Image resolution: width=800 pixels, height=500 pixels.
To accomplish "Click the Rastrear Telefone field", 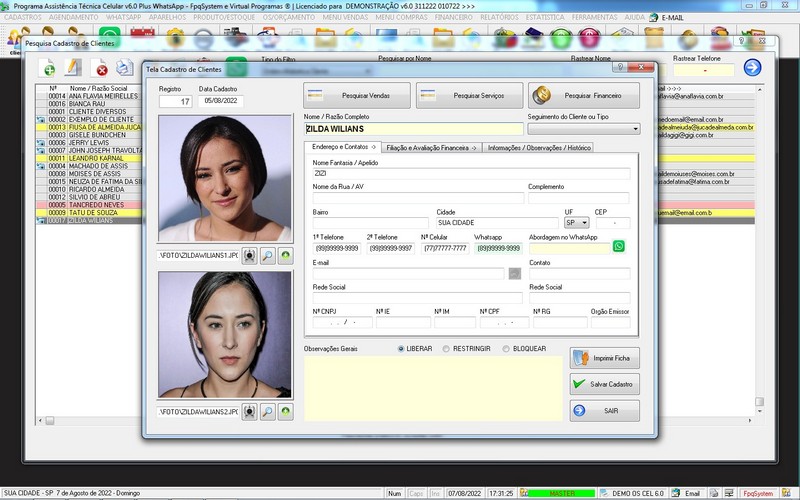I will click(704, 70).
